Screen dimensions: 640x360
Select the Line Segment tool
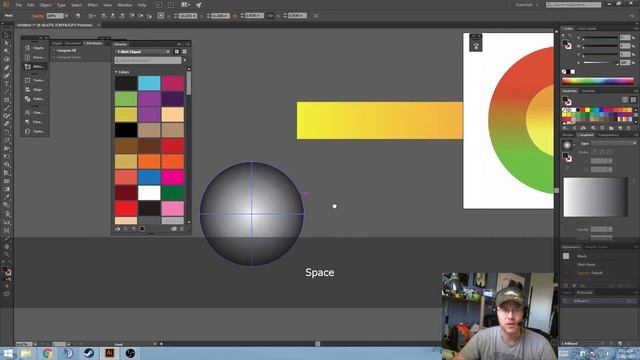6,92
